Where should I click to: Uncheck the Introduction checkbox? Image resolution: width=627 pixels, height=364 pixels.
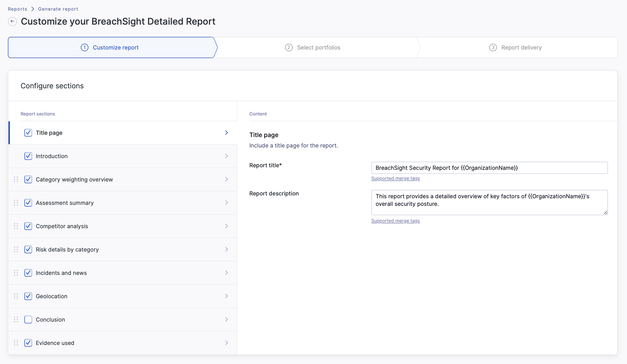[28, 156]
